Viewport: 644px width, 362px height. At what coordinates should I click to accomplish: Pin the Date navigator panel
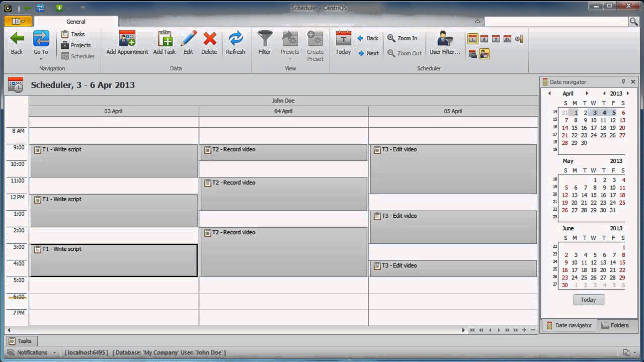pyautogui.click(x=623, y=81)
